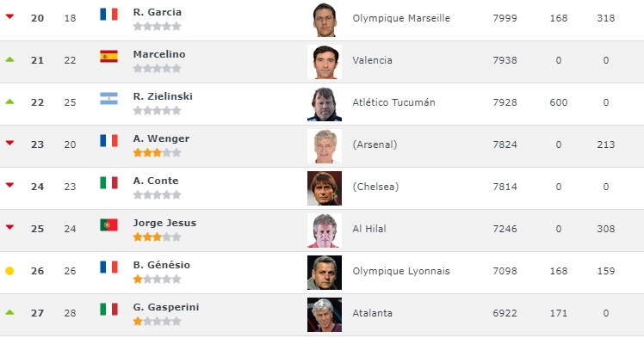644x338 pixels.
Task: Click the Argentina flag beside R. Zielinski
Action: click(x=108, y=98)
